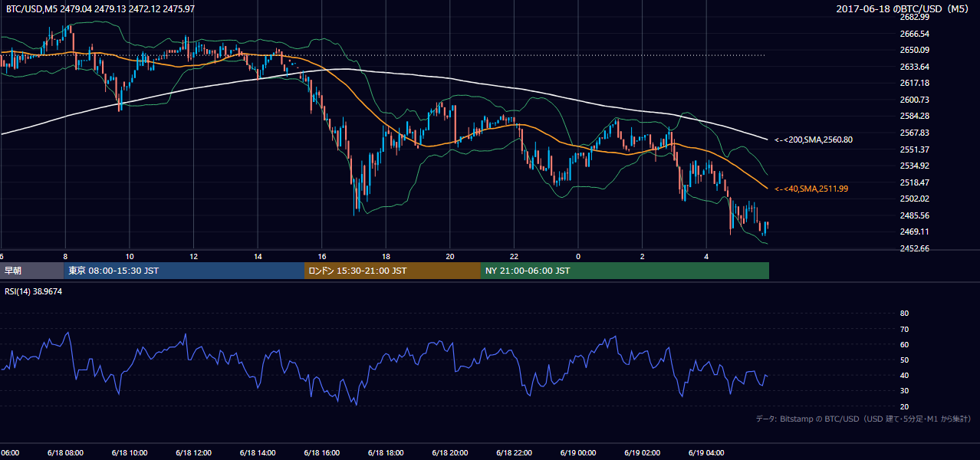Click hour tick 8 under price chart
Viewport: 980px width, 460px height.
tap(65, 256)
